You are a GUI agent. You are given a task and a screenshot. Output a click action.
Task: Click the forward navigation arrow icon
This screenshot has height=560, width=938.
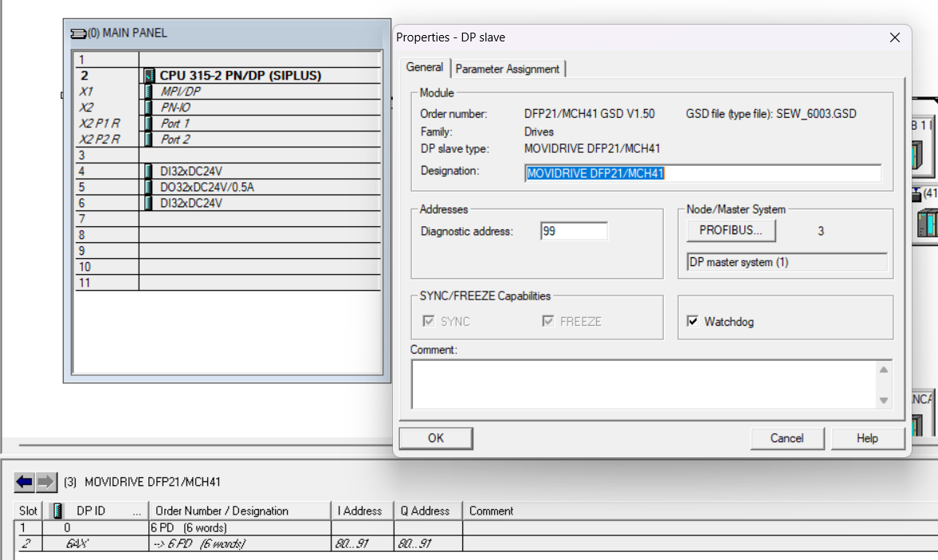click(x=45, y=482)
